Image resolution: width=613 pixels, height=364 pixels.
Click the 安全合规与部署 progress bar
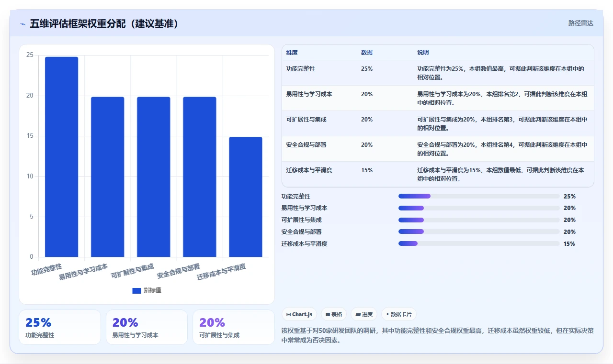(479, 232)
